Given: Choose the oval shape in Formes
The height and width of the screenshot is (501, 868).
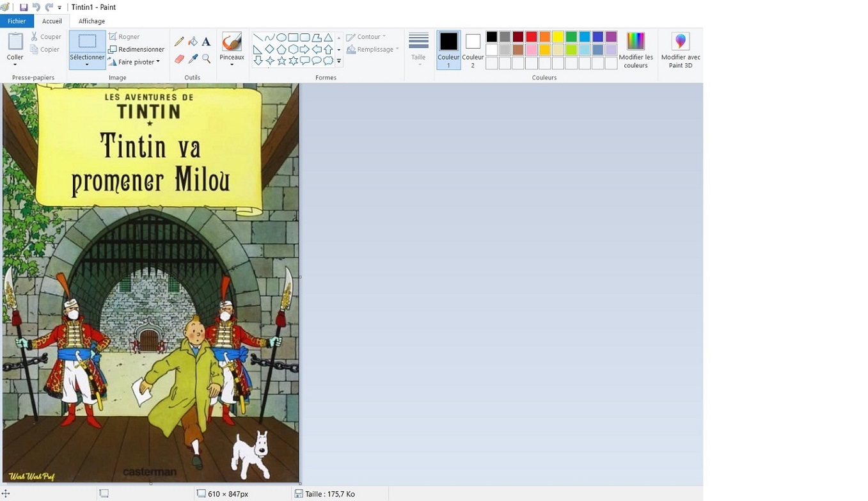Looking at the screenshot, I should [281, 37].
